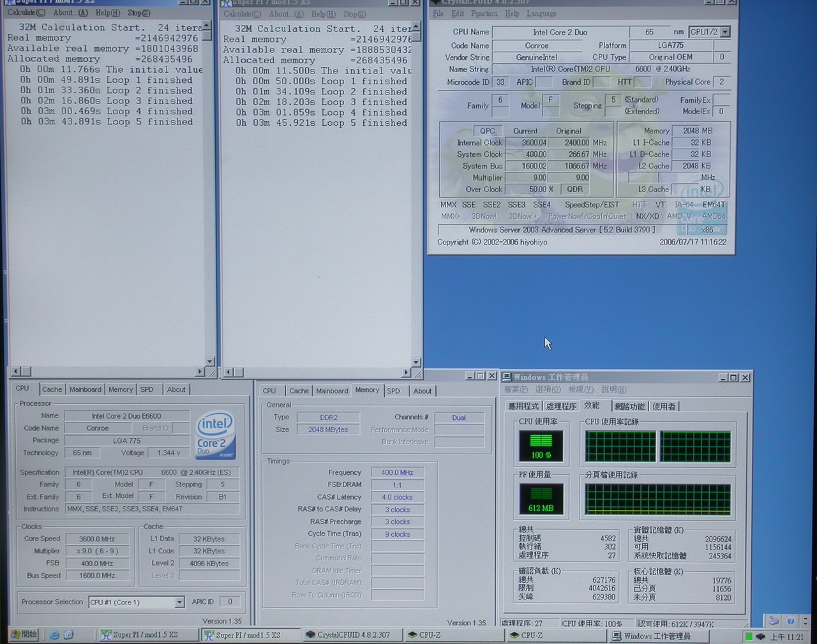Click the APIC ID field in CPU-Z
Screen dimensions: 817x644
click(230, 602)
